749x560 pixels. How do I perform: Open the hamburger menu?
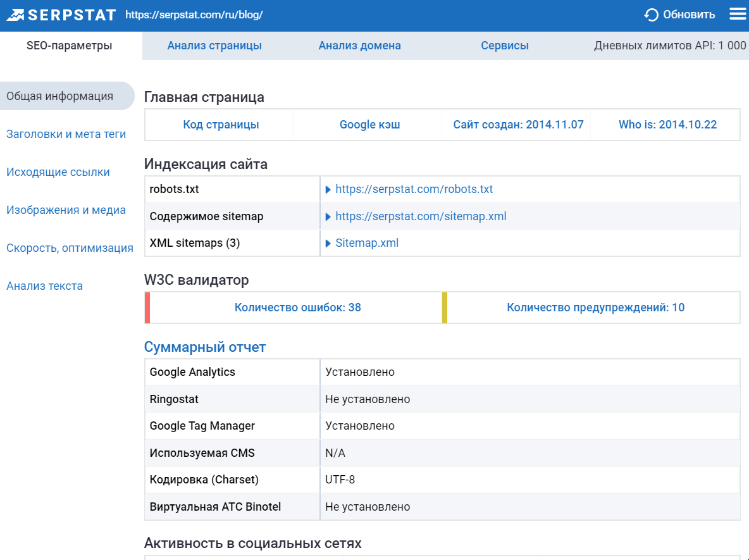click(x=738, y=15)
